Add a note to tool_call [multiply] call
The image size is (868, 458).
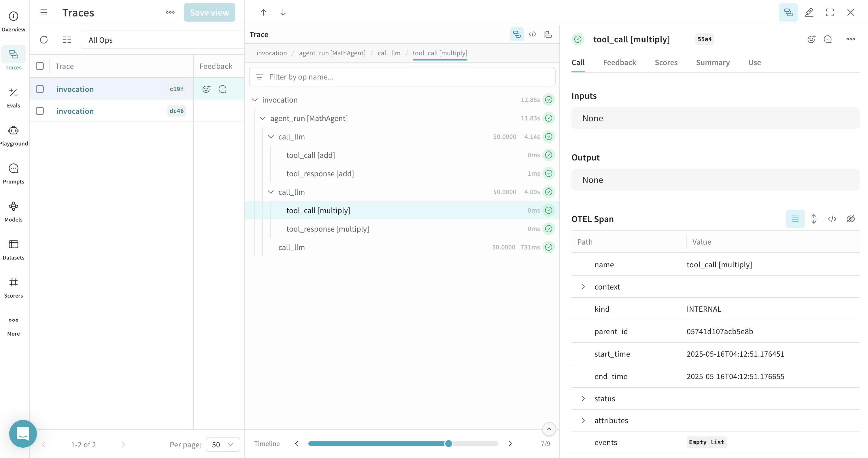click(828, 39)
